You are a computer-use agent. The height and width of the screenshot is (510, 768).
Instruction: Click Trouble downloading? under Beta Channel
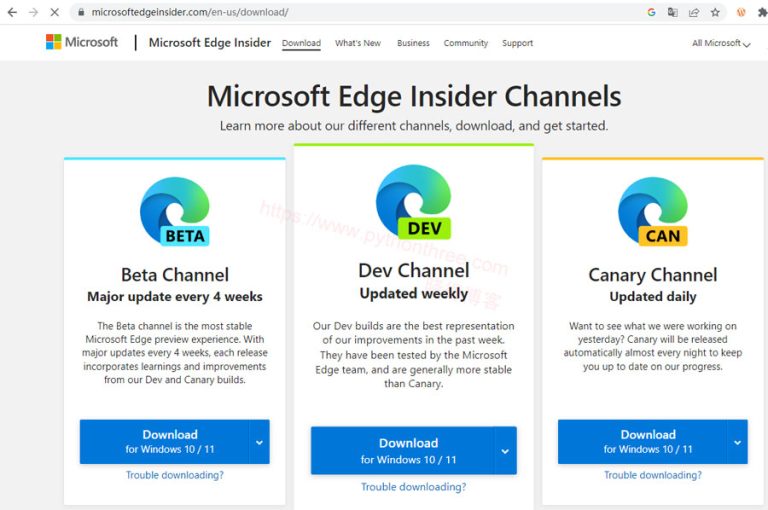coord(175,475)
